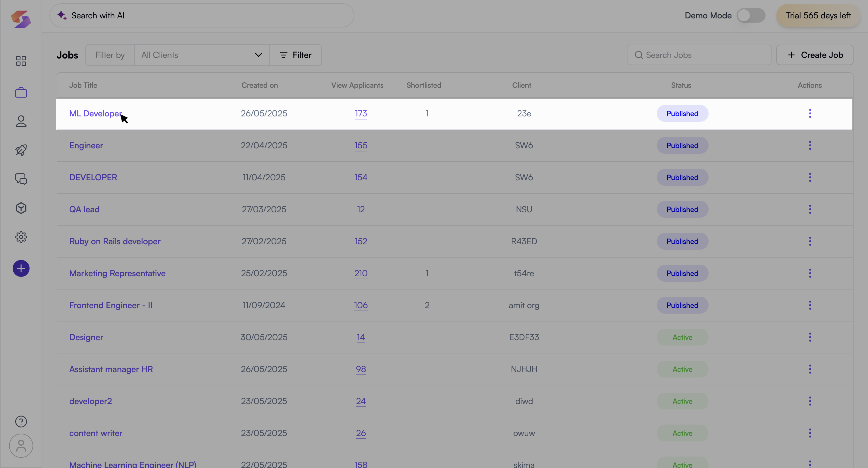Open actions menu for Designer row
Image resolution: width=868 pixels, height=468 pixels.
pos(810,337)
